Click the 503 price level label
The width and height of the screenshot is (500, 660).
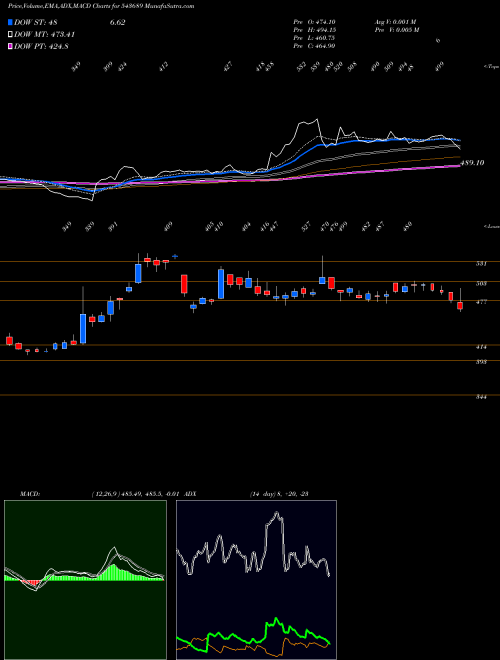click(x=481, y=284)
